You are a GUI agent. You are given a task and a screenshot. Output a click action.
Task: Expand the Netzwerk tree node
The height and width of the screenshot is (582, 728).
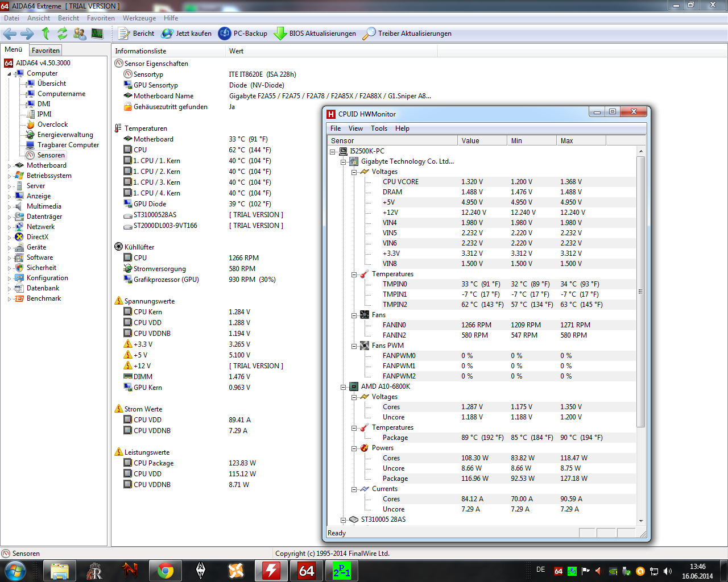tap(10, 227)
